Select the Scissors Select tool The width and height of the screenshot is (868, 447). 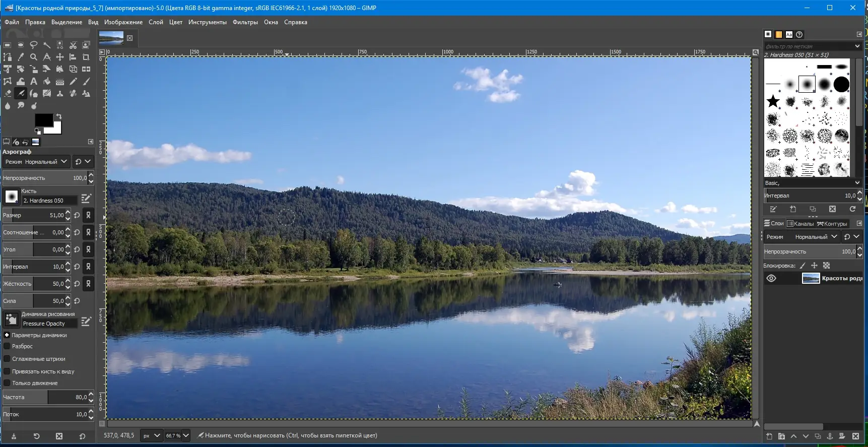click(x=73, y=45)
